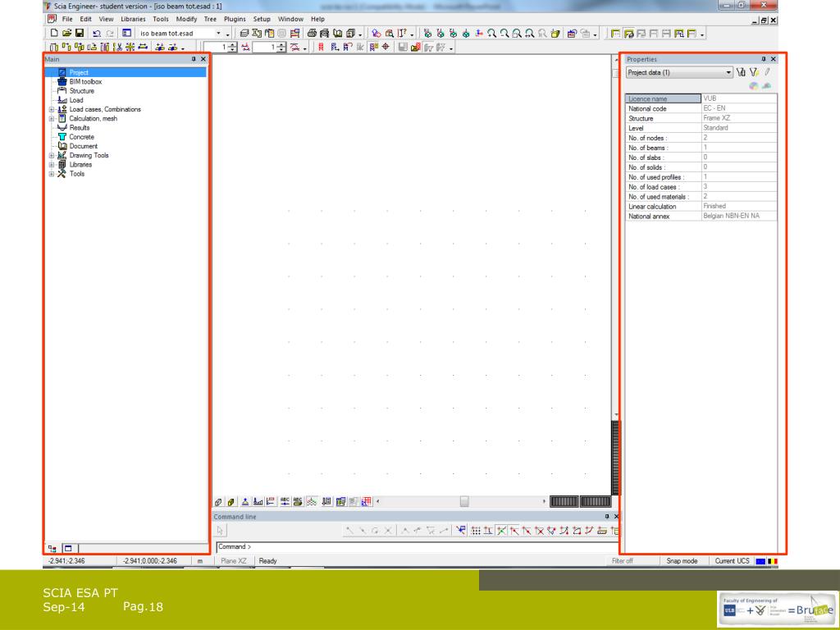Click the dot grid snap icon
This screenshot has height=630, width=840.
point(475,531)
